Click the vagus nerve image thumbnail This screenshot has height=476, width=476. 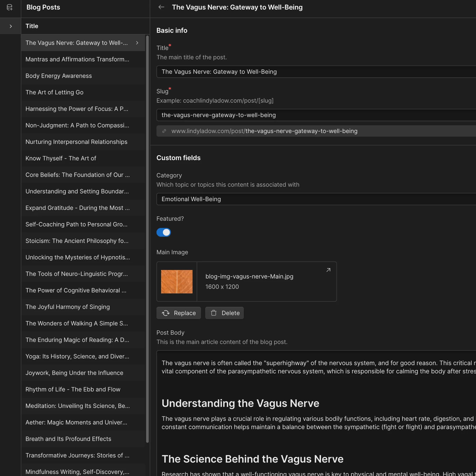[x=177, y=282]
